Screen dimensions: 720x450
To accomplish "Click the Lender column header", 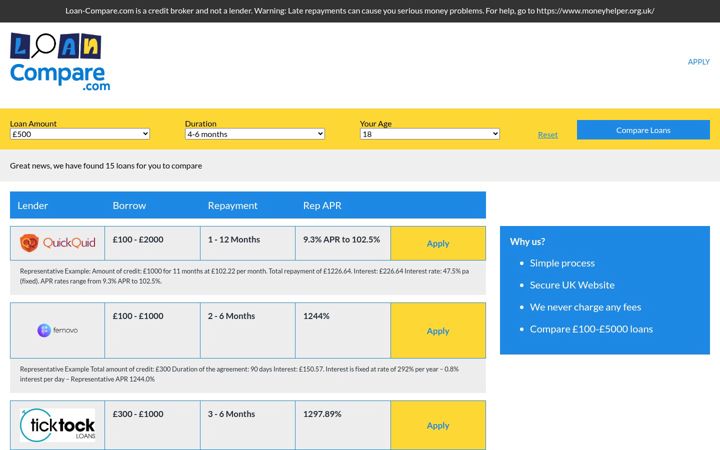I will (x=33, y=206).
